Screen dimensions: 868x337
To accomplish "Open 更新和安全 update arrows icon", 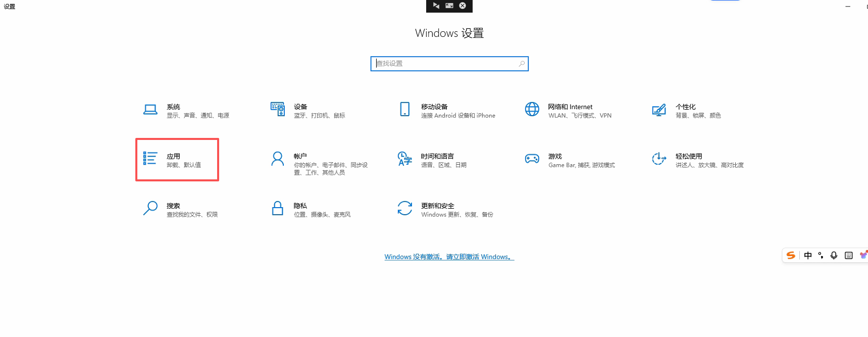I will 405,208.
